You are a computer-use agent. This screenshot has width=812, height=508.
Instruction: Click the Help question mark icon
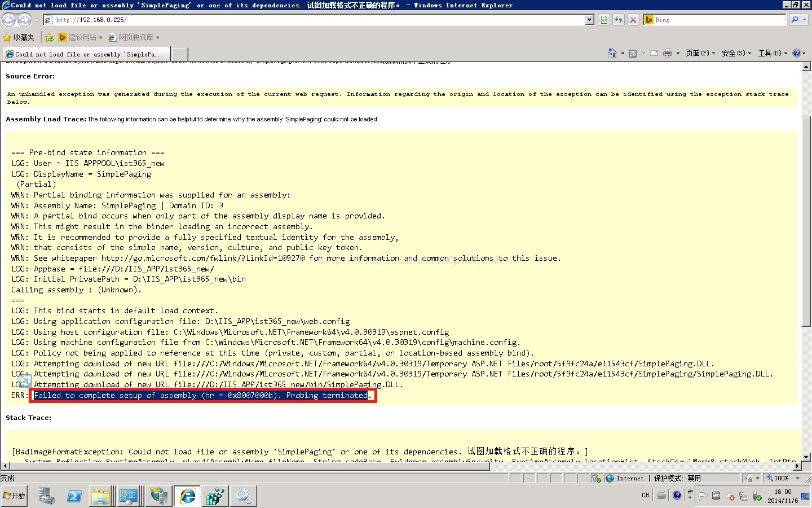(796, 53)
